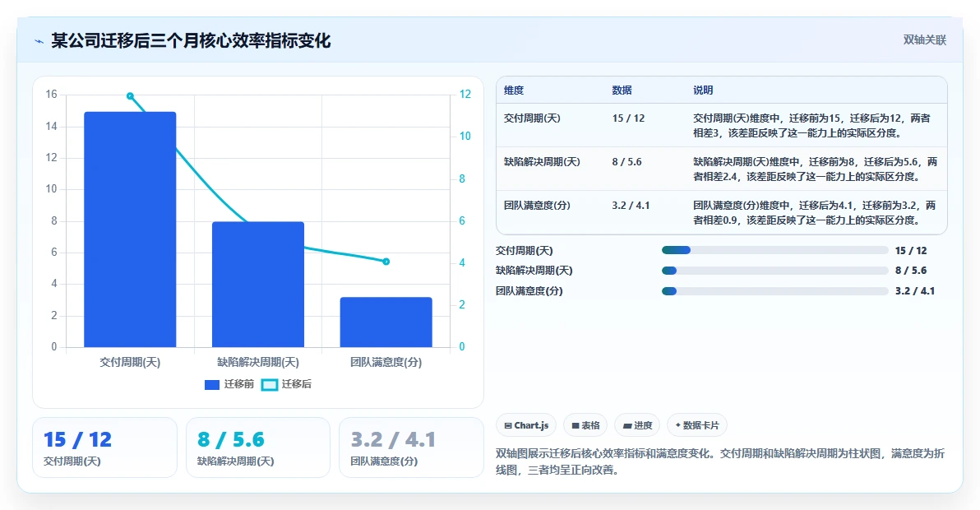Click the Chart.js tag chip
980x510 pixels.
click(526, 425)
